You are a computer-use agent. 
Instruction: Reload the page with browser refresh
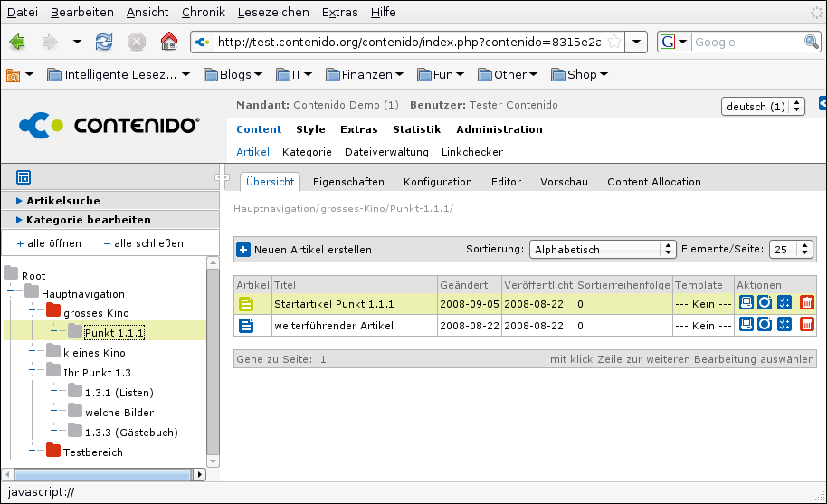pyautogui.click(x=105, y=42)
